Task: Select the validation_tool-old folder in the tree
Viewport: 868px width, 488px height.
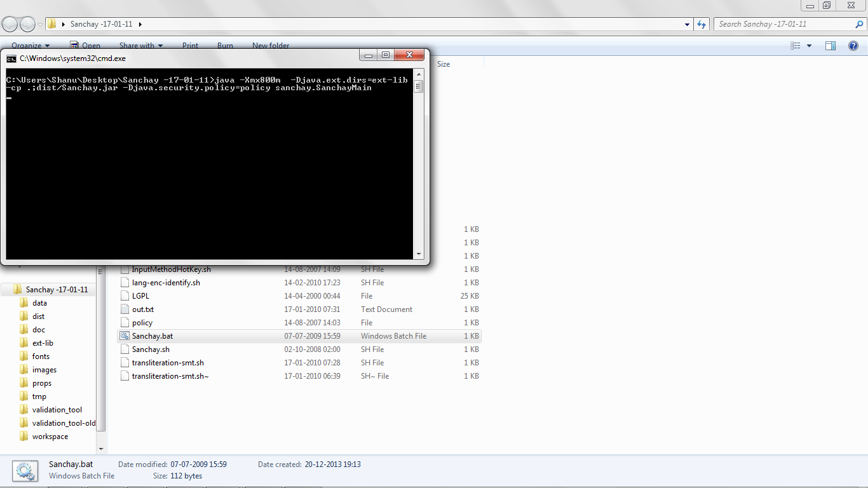Action: click(x=64, y=423)
